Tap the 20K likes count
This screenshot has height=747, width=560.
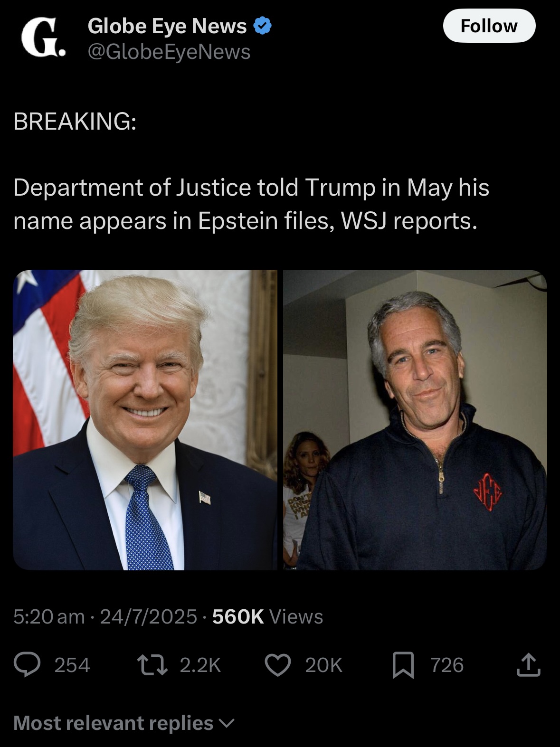pyautogui.click(x=323, y=665)
